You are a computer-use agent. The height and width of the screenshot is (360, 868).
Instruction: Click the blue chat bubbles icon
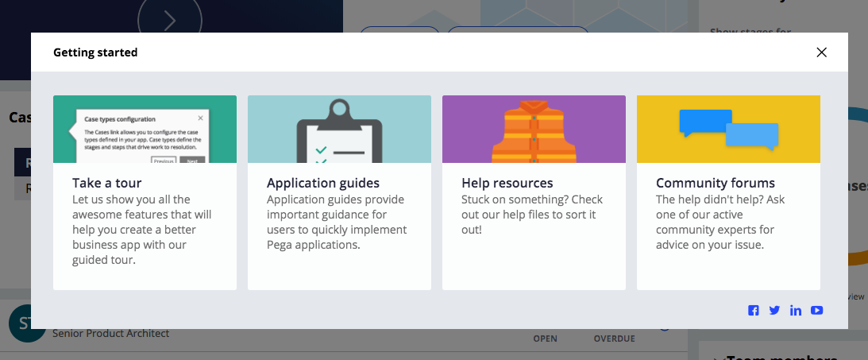point(727,130)
